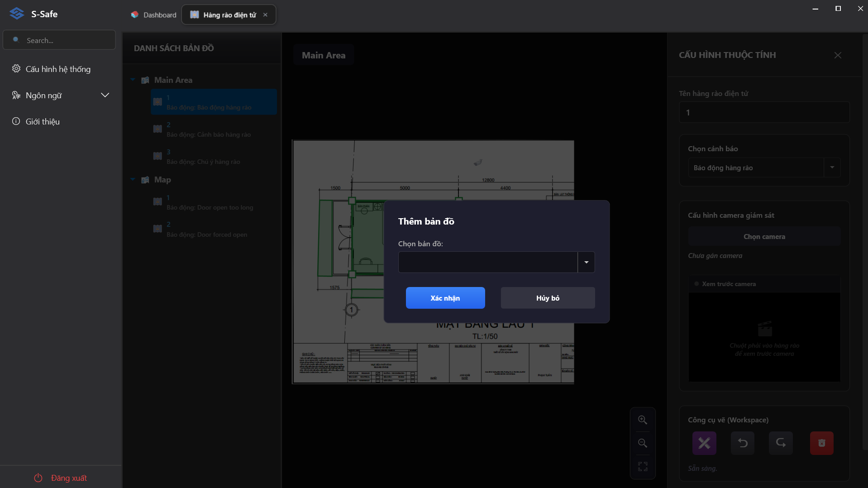Click the Main Area map icon in tree
868x488 pixels.
[x=145, y=80]
